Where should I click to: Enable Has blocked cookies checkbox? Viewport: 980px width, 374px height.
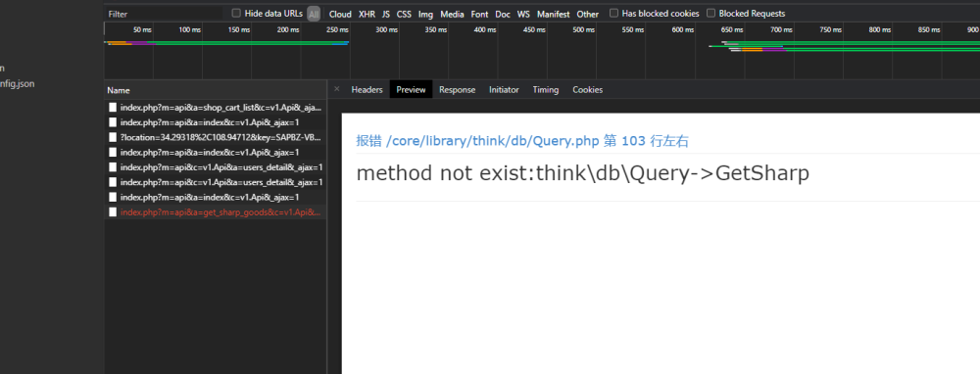coord(613,13)
